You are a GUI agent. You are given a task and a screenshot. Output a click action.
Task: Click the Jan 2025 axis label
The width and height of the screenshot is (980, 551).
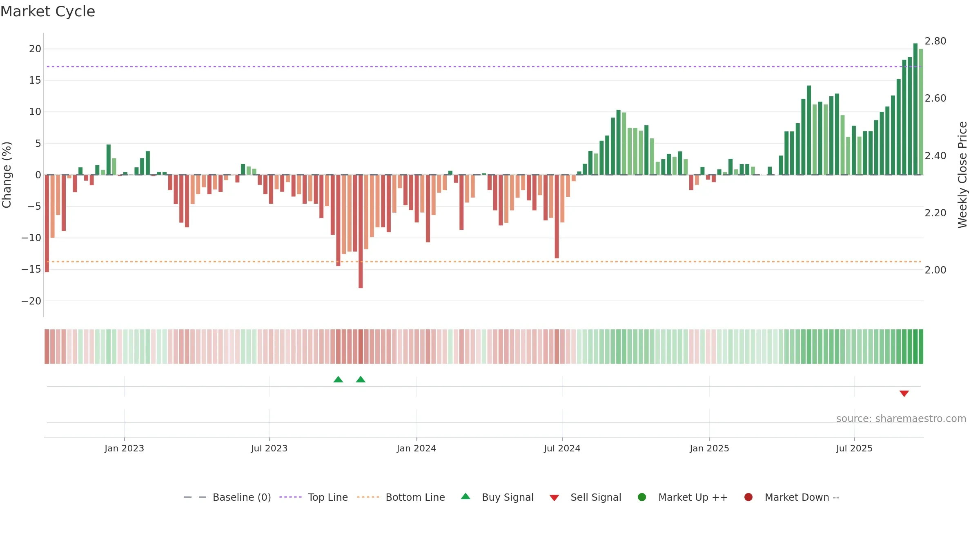[x=709, y=449]
